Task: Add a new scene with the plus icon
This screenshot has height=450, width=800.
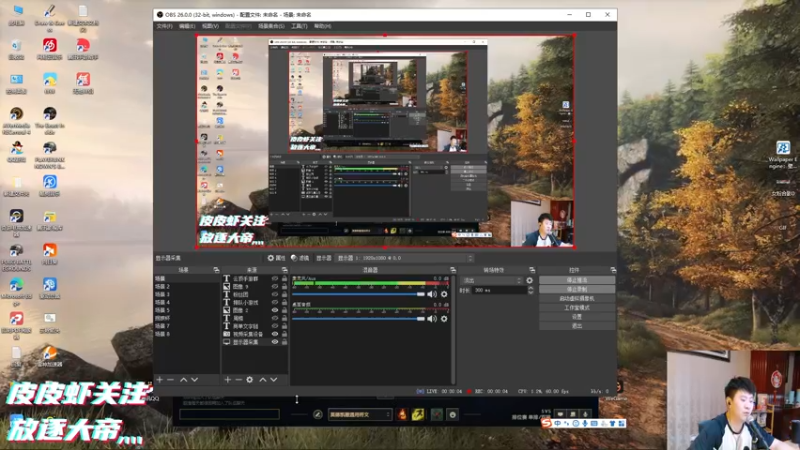Action: (x=160, y=380)
